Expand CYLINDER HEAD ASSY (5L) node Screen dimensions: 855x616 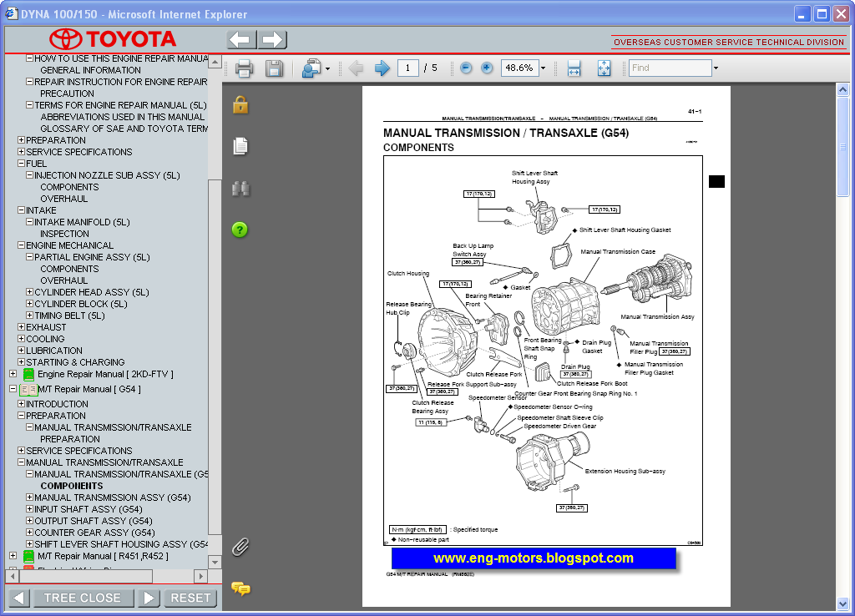[x=29, y=292]
